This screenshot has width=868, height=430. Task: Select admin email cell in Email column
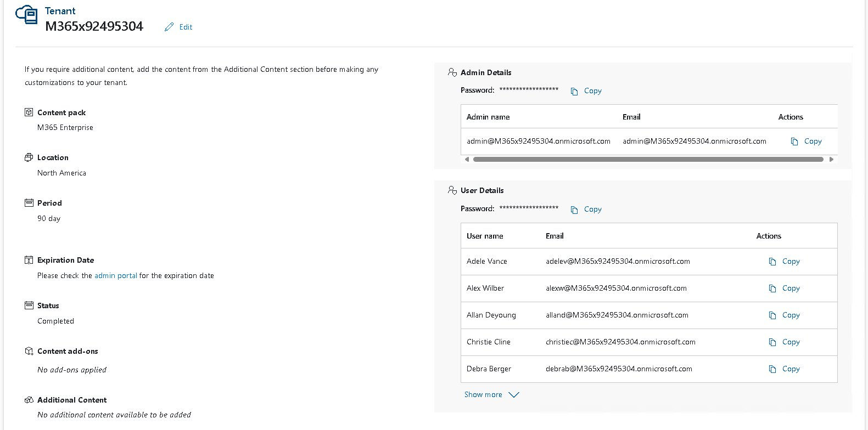pos(695,141)
